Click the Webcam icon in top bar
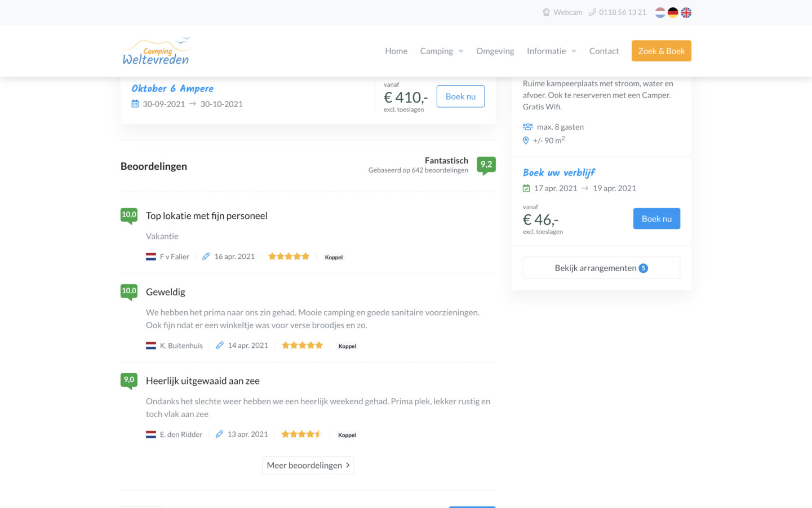The height and width of the screenshot is (508, 812). pyautogui.click(x=546, y=12)
